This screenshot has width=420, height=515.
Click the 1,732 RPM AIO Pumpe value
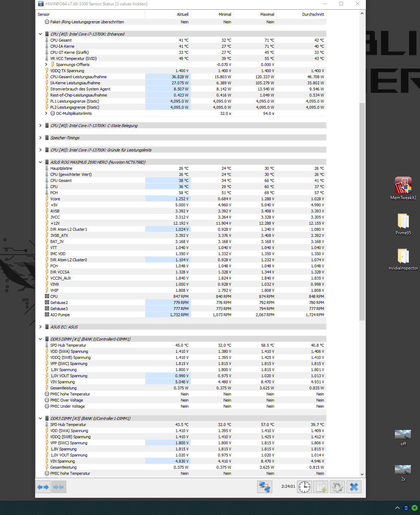[179, 315]
